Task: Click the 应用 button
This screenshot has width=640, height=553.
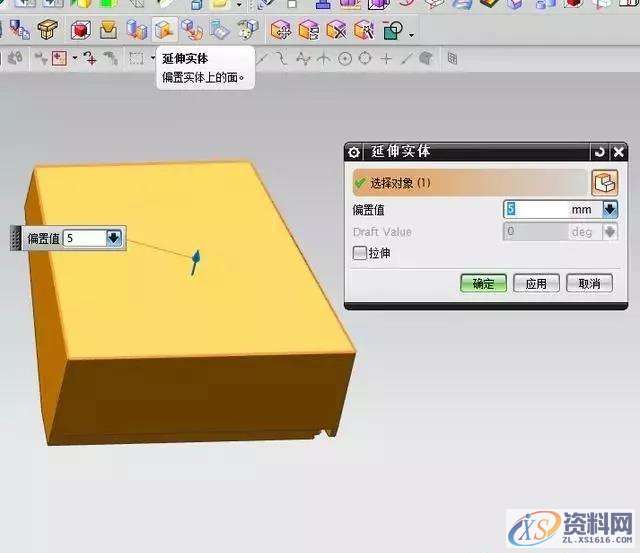Action: (x=536, y=283)
